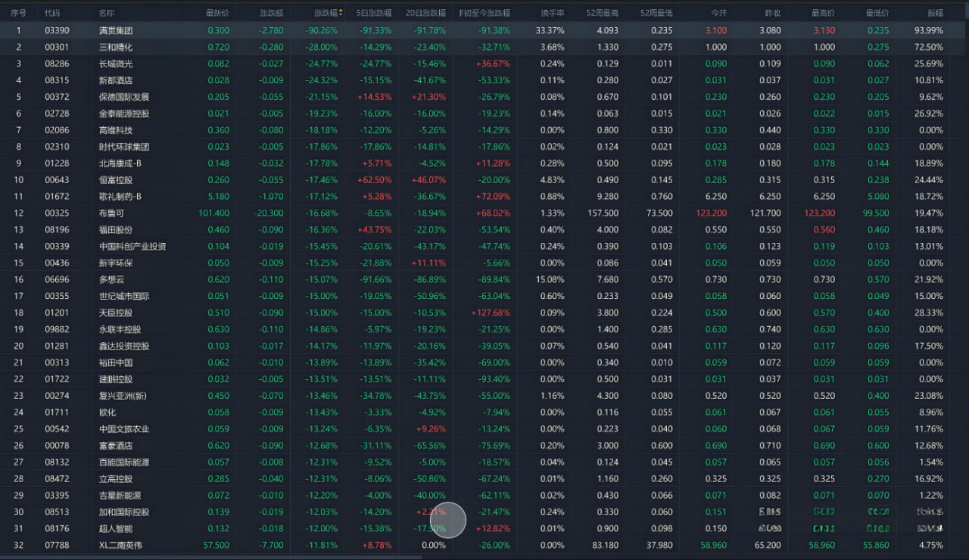Click turnover rate 33.37%
This screenshot has width=969, height=560.
(550, 30)
